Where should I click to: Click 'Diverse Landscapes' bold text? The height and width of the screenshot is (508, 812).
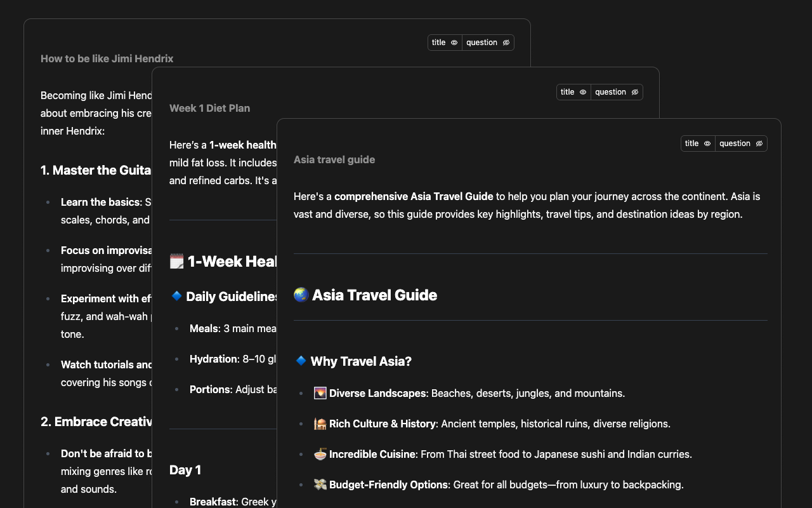(x=377, y=393)
